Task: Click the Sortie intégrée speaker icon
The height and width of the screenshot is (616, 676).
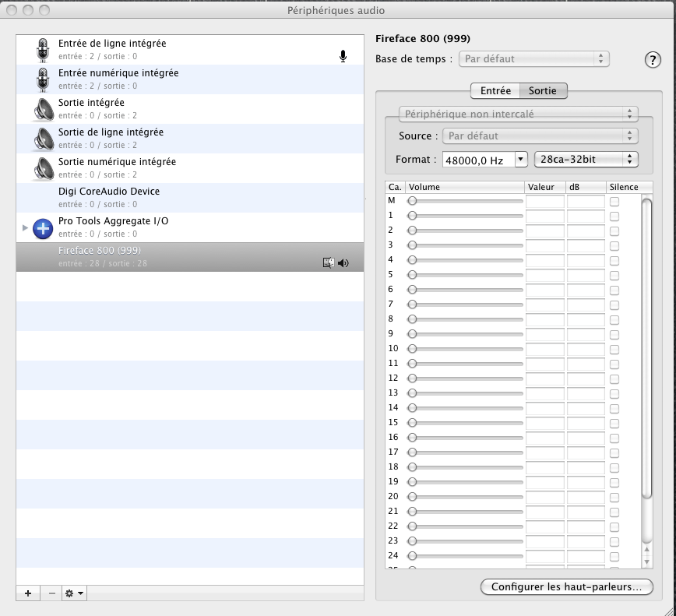Action: coord(43,108)
